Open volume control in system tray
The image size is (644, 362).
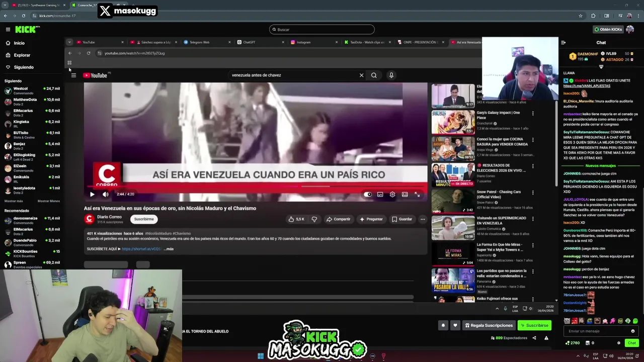point(611,356)
